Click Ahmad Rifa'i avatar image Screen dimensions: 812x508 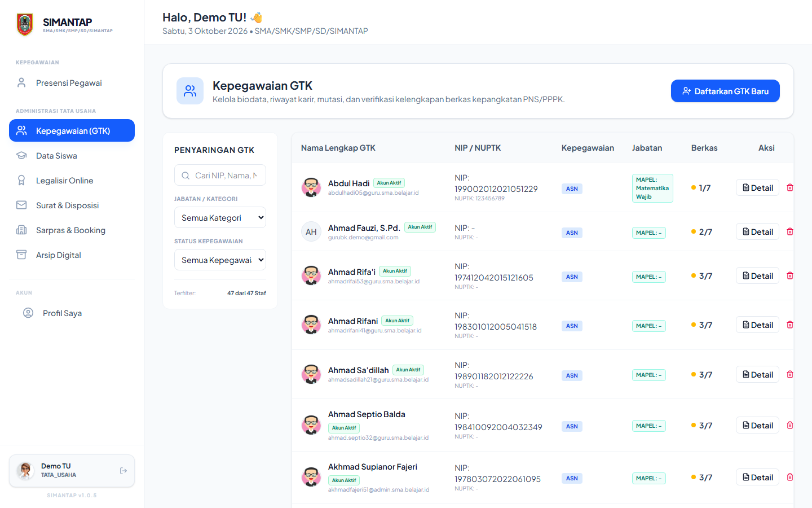pyautogui.click(x=311, y=275)
